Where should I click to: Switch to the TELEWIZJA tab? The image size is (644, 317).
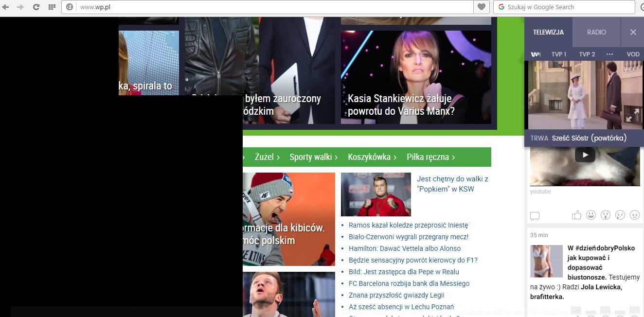pos(548,32)
